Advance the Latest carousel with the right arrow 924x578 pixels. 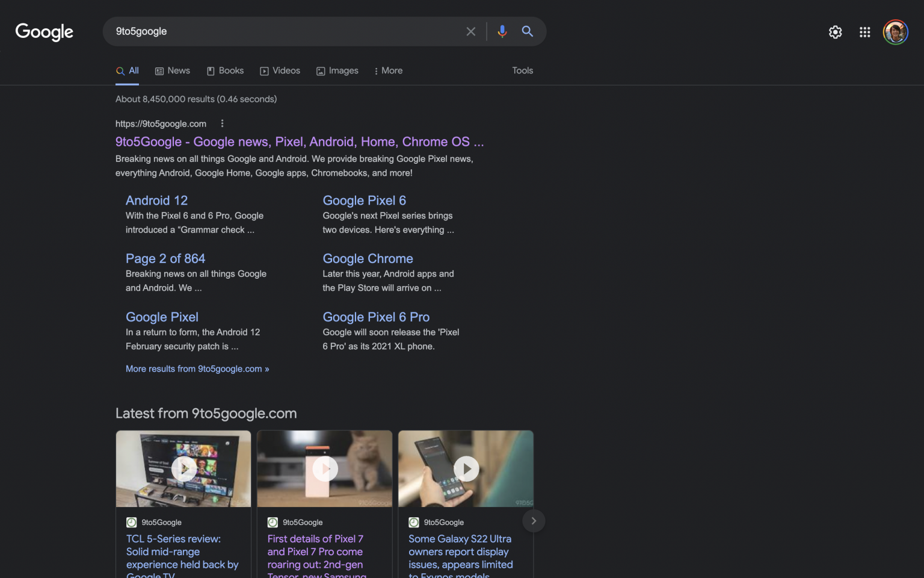tap(533, 520)
